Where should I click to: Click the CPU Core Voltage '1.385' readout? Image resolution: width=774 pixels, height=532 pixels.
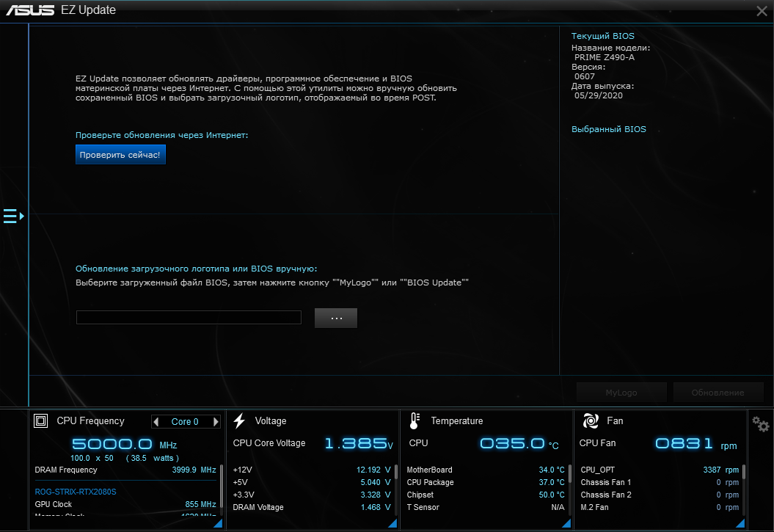[x=355, y=443]
